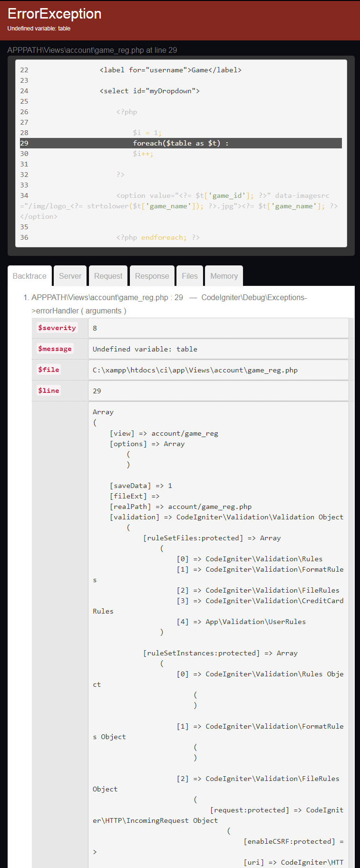Image resolution: width=360 pixels, height=868 pixels.
Task: Click '[saveData] => 1' entry
Action: (141, 486)
